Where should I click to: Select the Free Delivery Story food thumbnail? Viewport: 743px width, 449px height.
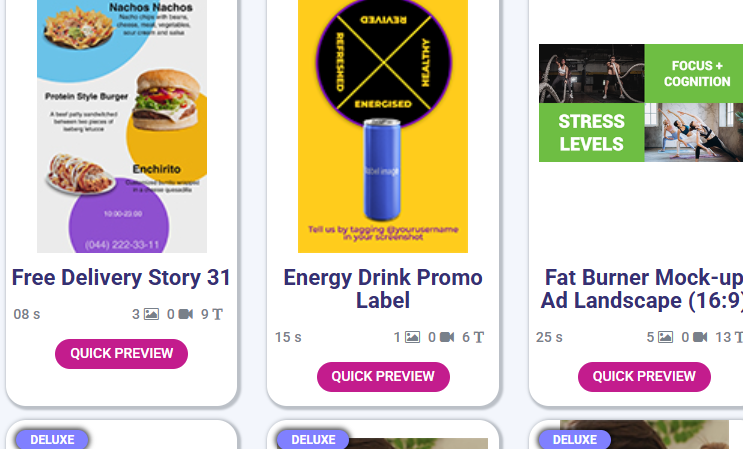121,125
